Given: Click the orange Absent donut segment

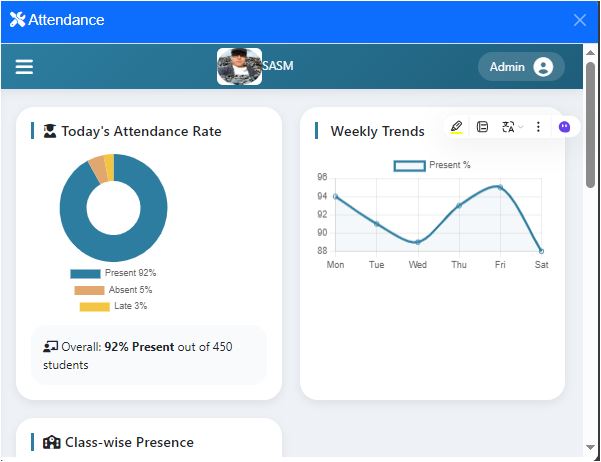Looking at the screenshot, I should pyautogui.click(x=99, y=170).
